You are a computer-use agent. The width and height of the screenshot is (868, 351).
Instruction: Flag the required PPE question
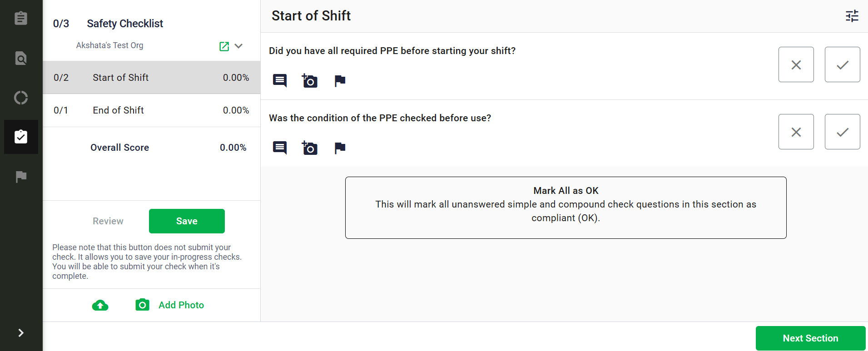pyautogui.click(x=340, y=81)
